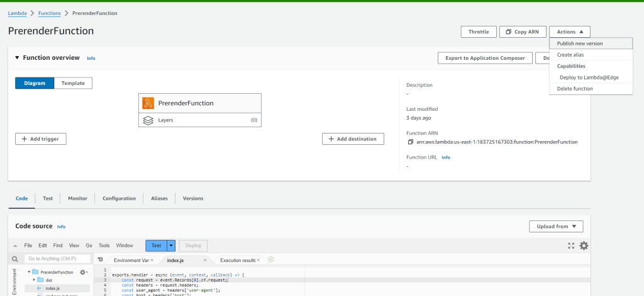Expand the Test button dropdown arrow
The width and height of the screenshot is (644, 296).
coord(170,246)
